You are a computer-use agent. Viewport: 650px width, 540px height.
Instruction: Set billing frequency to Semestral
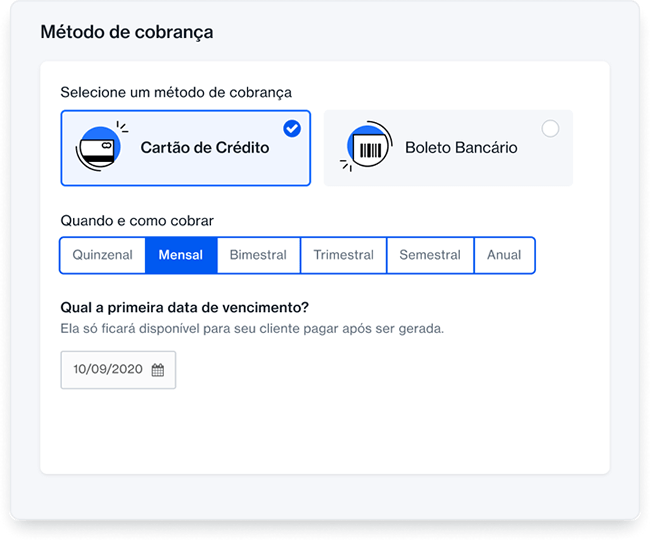(430, 255)
